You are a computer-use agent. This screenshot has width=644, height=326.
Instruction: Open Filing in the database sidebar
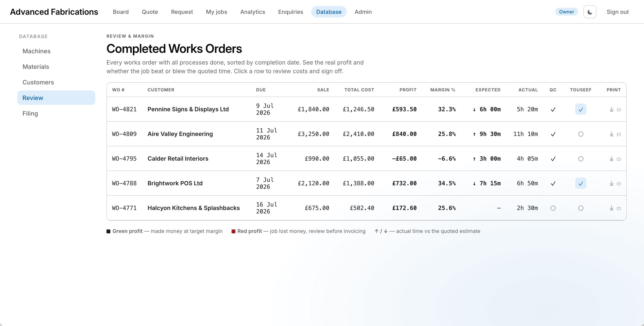coord(56,113)
